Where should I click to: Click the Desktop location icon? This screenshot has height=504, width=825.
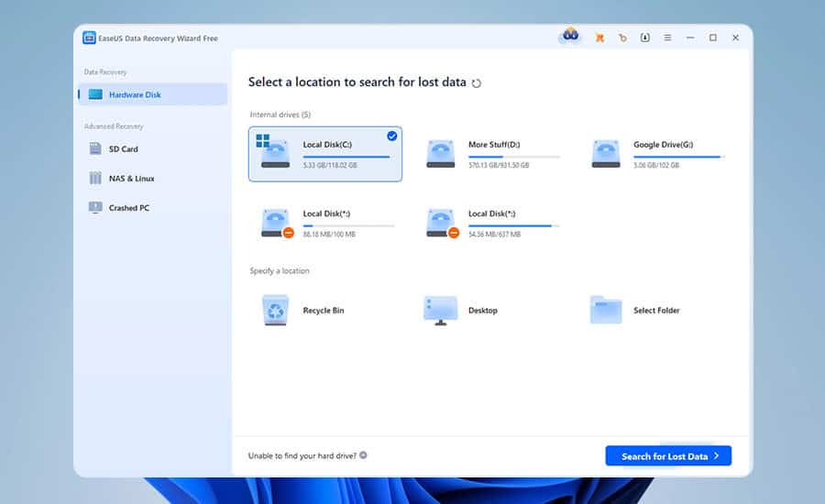pos(440,311)
